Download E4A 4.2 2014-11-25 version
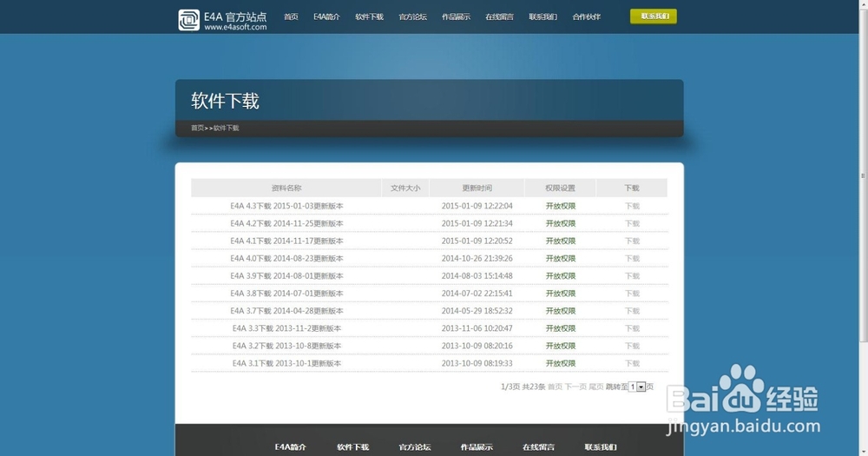Screen dimensions: 868x456 632,223
